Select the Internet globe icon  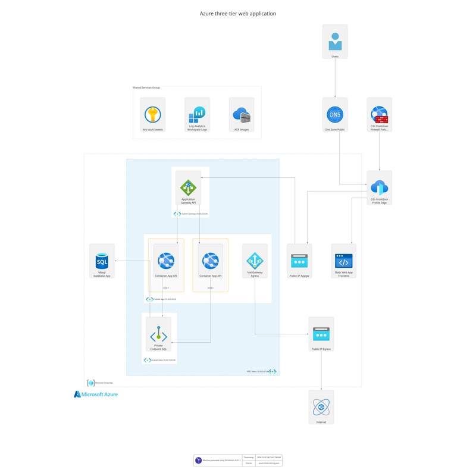pos(321,407)
